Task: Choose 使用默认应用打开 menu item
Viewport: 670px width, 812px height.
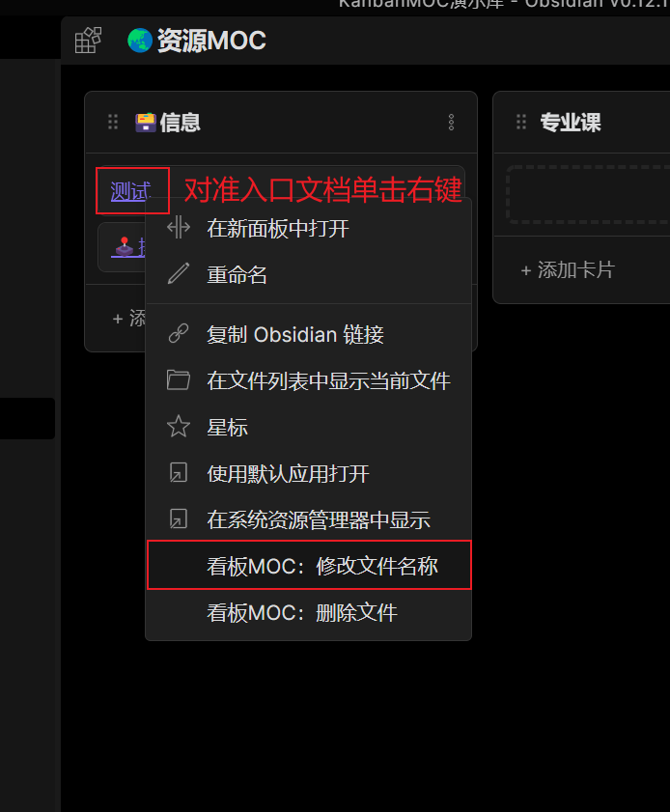Action: click(x=309, y=473)
